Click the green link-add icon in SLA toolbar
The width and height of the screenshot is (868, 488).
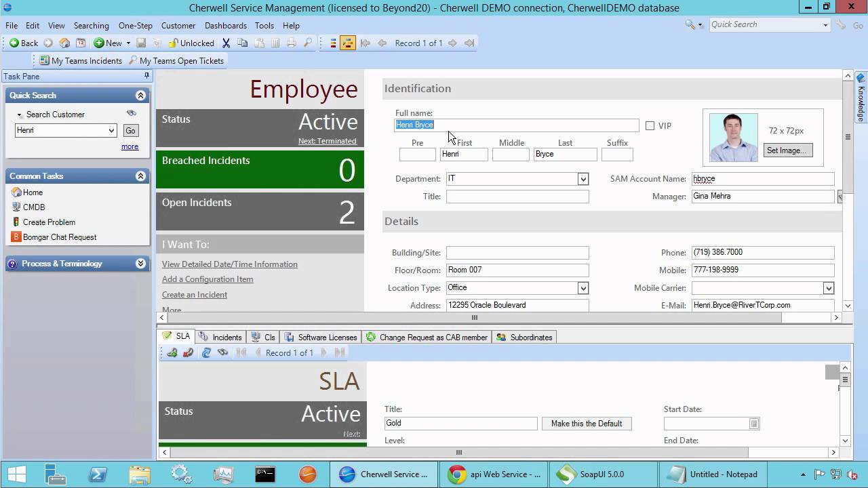[172, 352]
